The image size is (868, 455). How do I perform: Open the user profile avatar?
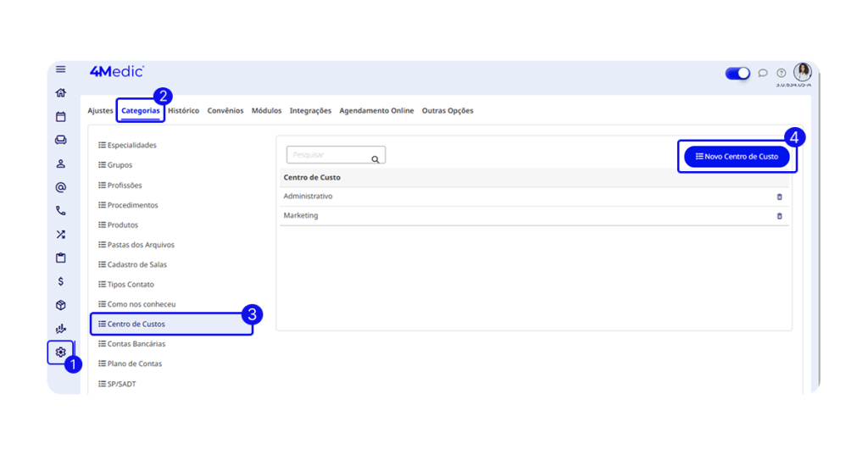pyautogui.click(x=802, y=72)
